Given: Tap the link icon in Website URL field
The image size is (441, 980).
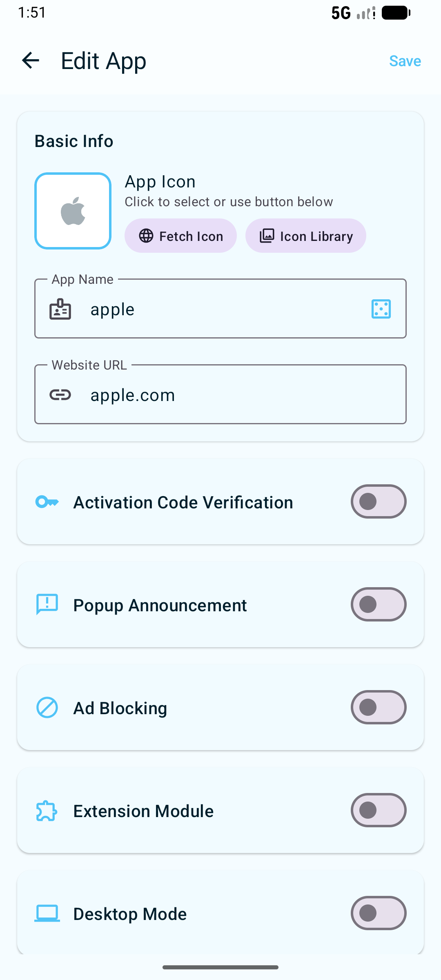Looking at the screenshot, I should coord(60,395).
